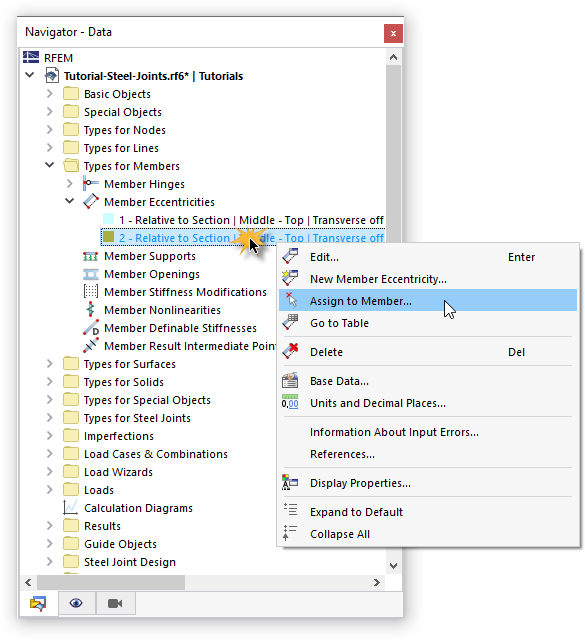Open Base Data... from context menu
This screenshot has width=585, height=640.
pos(427,380)
